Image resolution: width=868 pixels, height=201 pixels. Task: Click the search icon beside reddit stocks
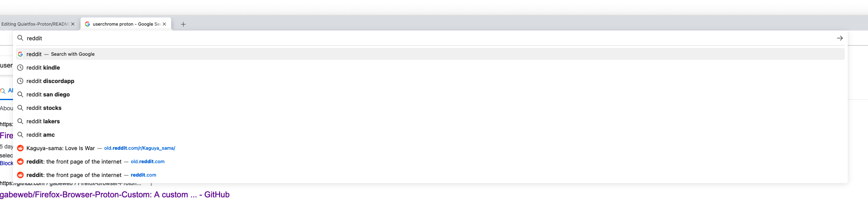coord(20,108)
